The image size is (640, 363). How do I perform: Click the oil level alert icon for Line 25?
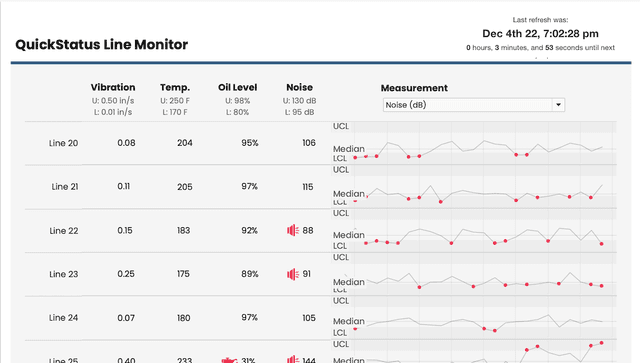pos(229,360)
